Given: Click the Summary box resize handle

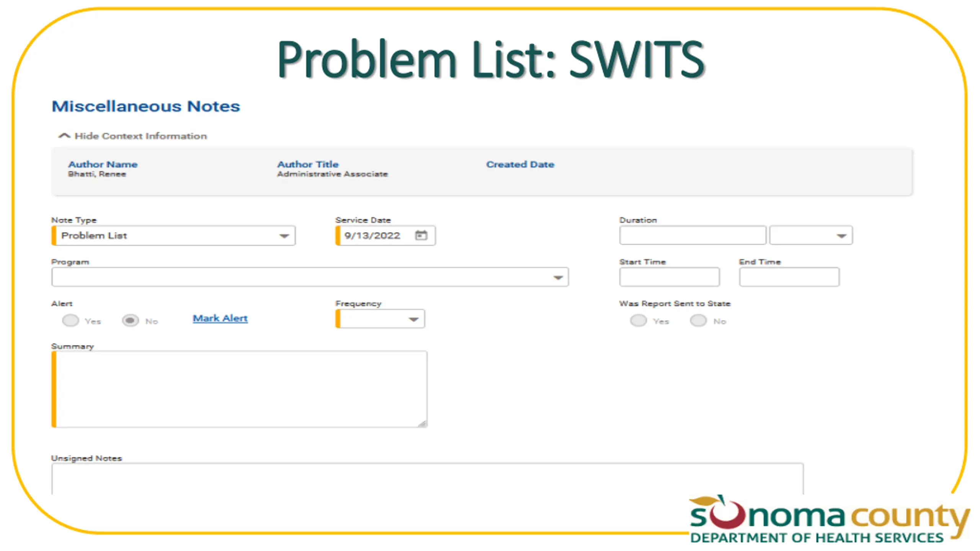Looking at the screenshot, I should pos(422,423).
